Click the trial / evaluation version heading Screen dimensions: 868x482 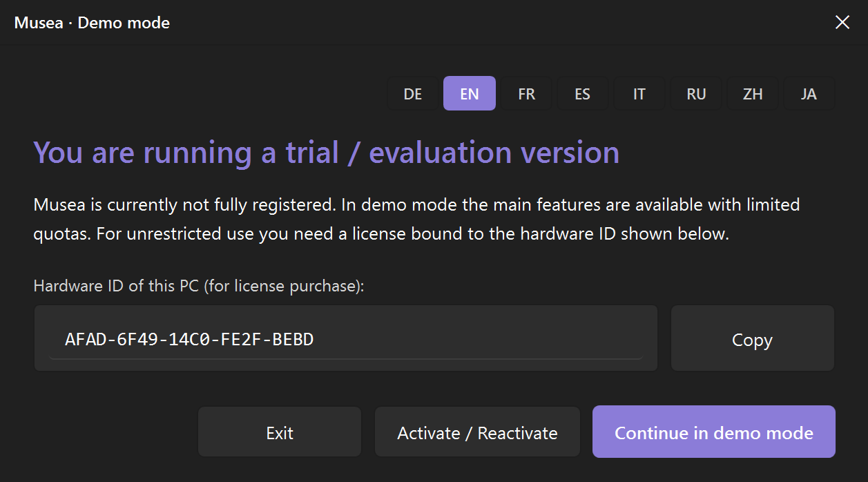[x=327, y=153]
